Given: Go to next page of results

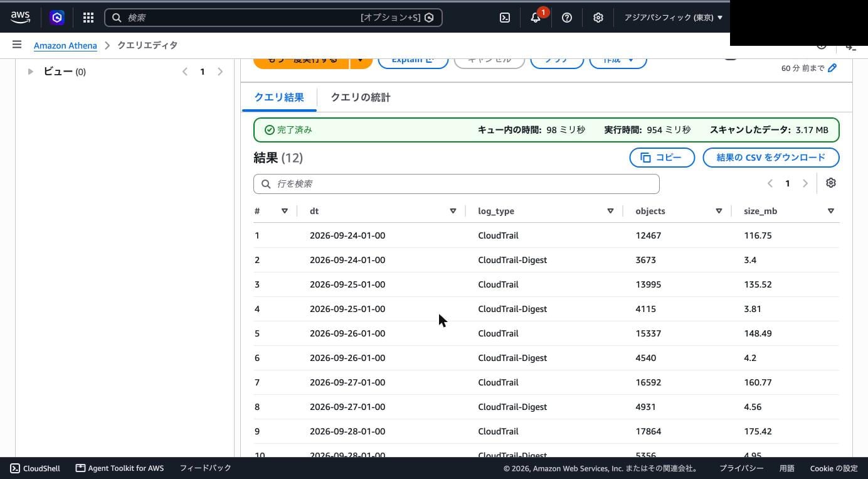Looking at the screenshot, I should pyautogui.click(x=805, y=183).
